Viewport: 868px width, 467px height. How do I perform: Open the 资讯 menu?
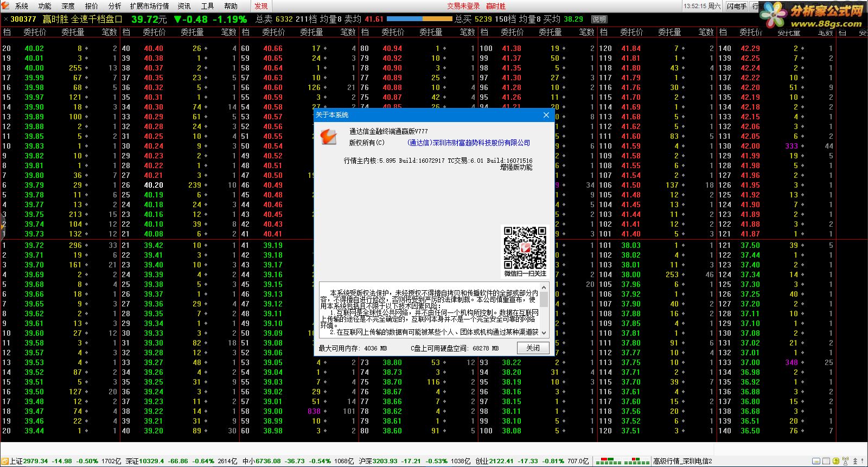pos(184,6)
